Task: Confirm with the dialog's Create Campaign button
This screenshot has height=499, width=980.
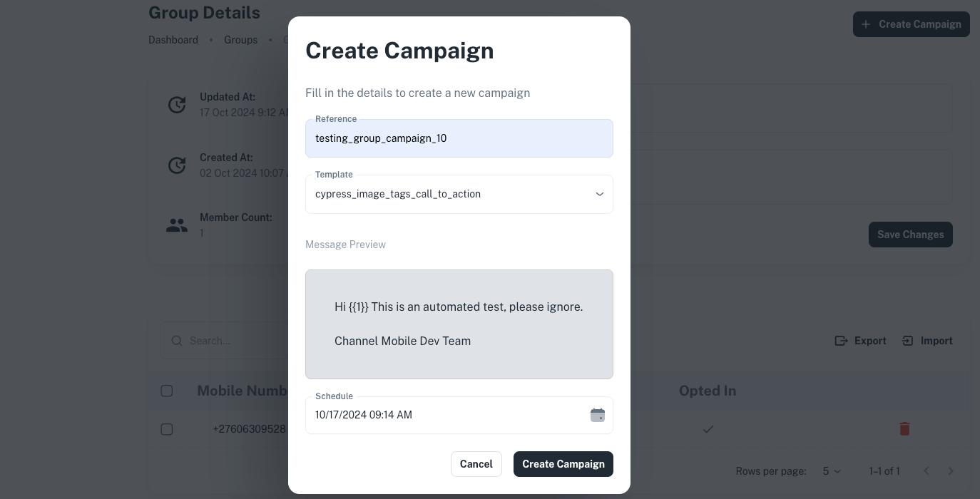Action: click(x=563, y=464)
